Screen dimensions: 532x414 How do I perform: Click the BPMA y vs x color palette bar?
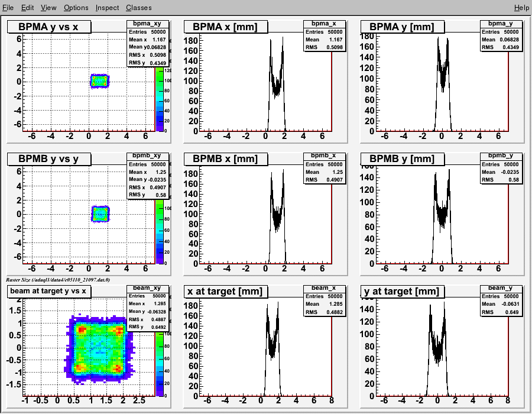click(160, 99)
